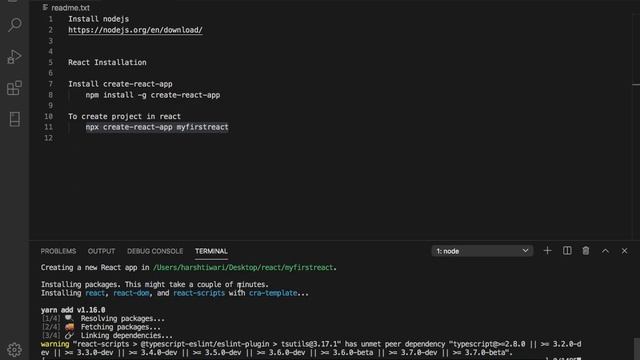Create a new terminal with plus icon
Viewport: 640px width, 360px height.
coord(547,251)
